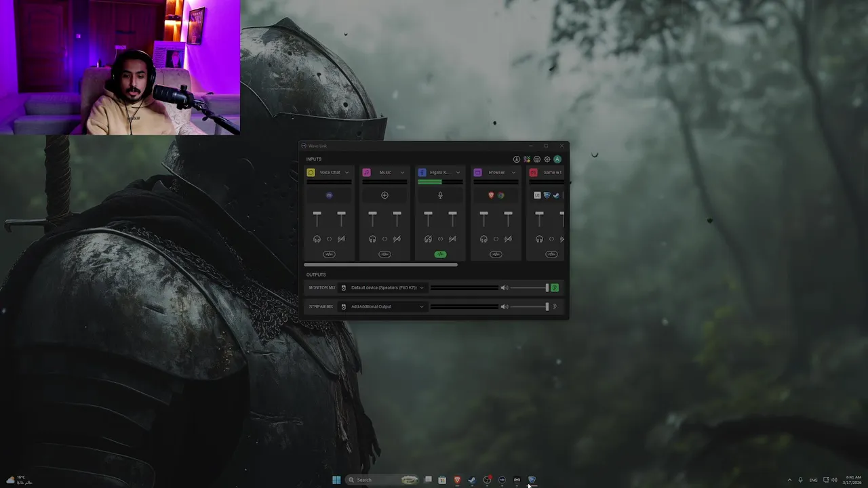Click the Steam icon in Game channel

pos(556,195)
